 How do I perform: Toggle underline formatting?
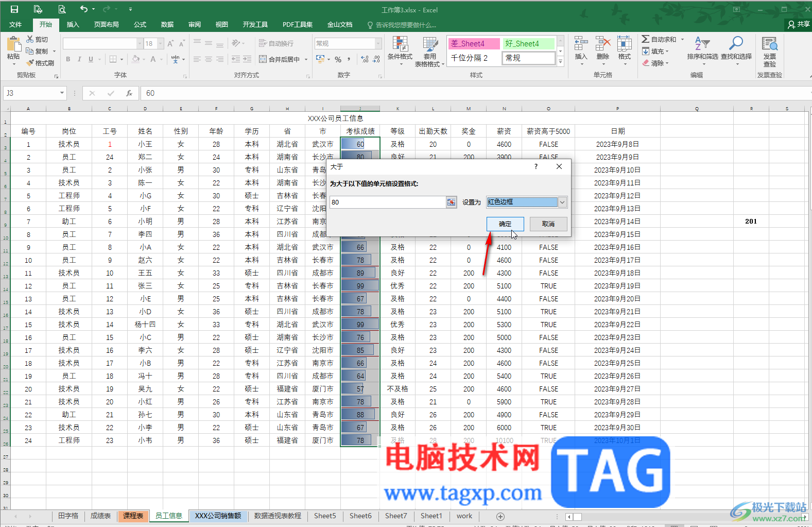pos(91,59)
